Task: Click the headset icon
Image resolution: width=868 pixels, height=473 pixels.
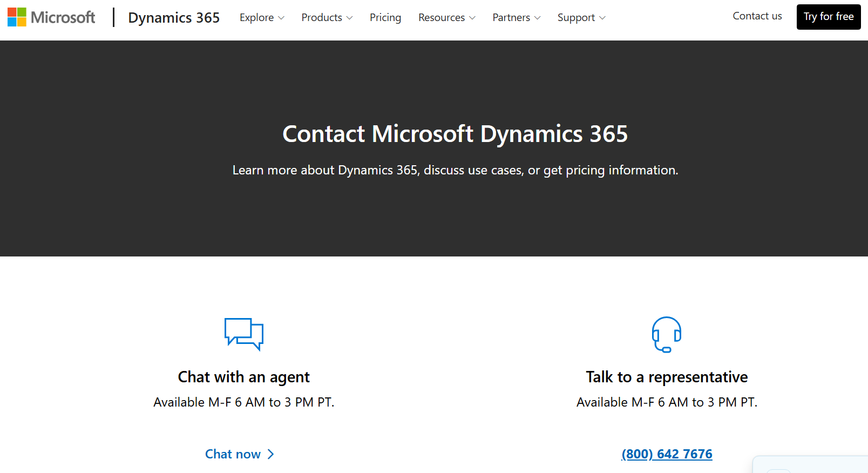Action: 667,334
